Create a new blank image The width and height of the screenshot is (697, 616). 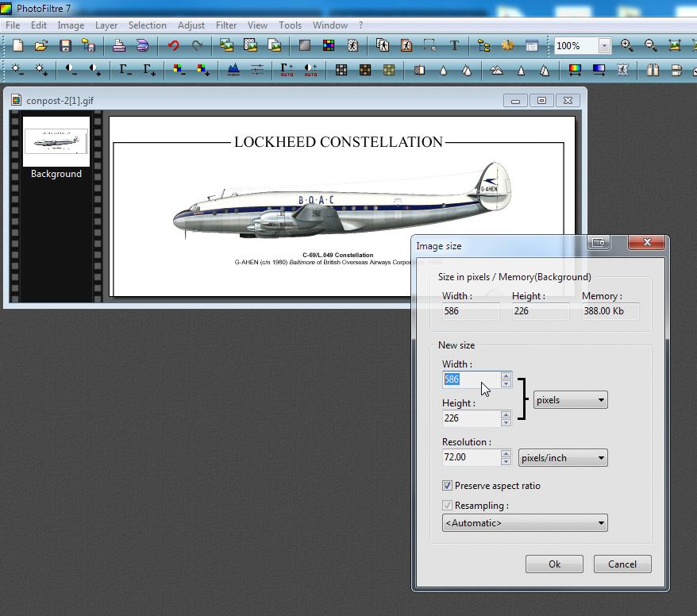pos(17,45)
